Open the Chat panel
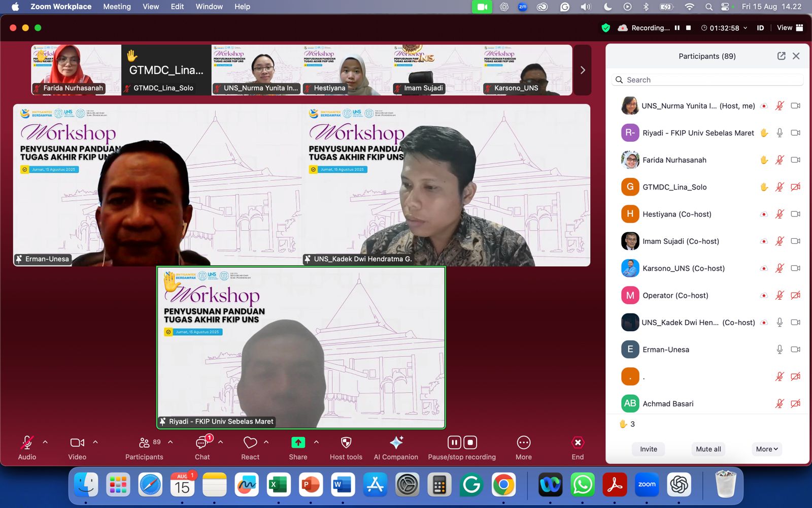Viewport: 812px width, 508px height. point(202,443)
